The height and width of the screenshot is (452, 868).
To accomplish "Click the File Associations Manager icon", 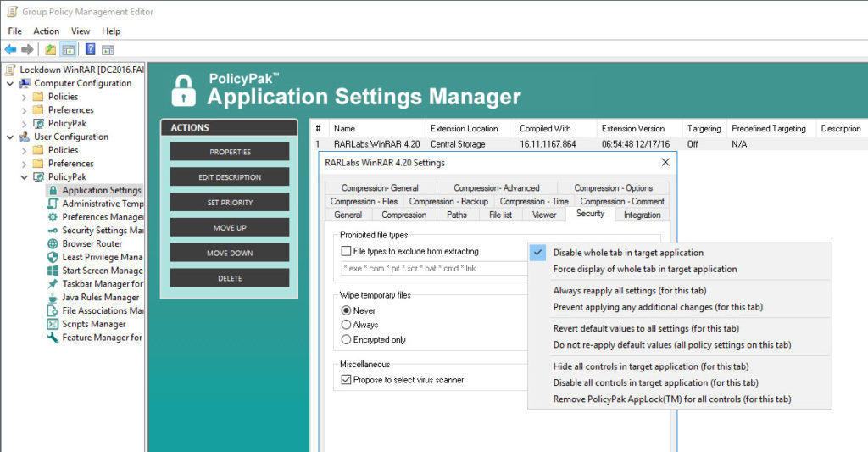I will pyautogui.click(x=53, y=310).
